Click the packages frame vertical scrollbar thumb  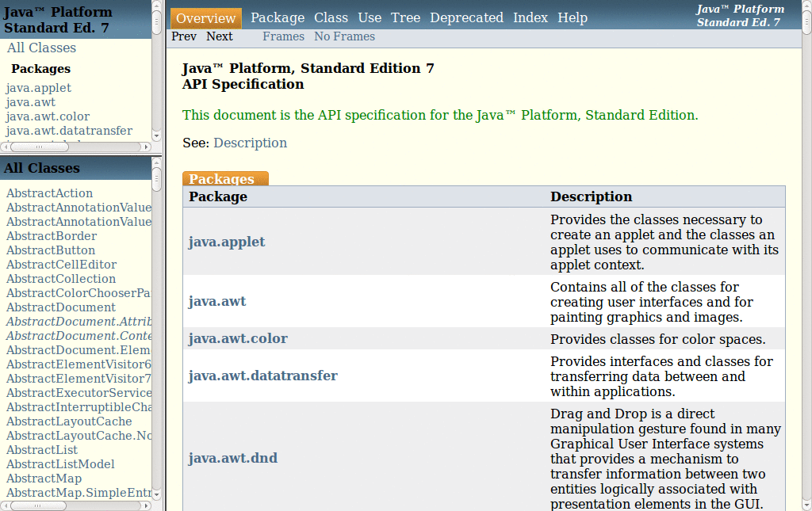click(x=156, y=21)
